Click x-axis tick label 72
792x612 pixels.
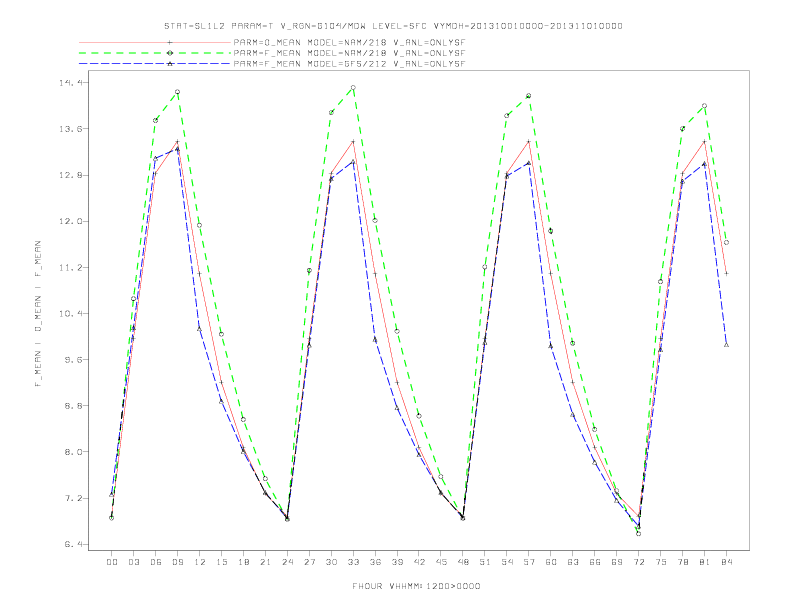tap(638, 562)
